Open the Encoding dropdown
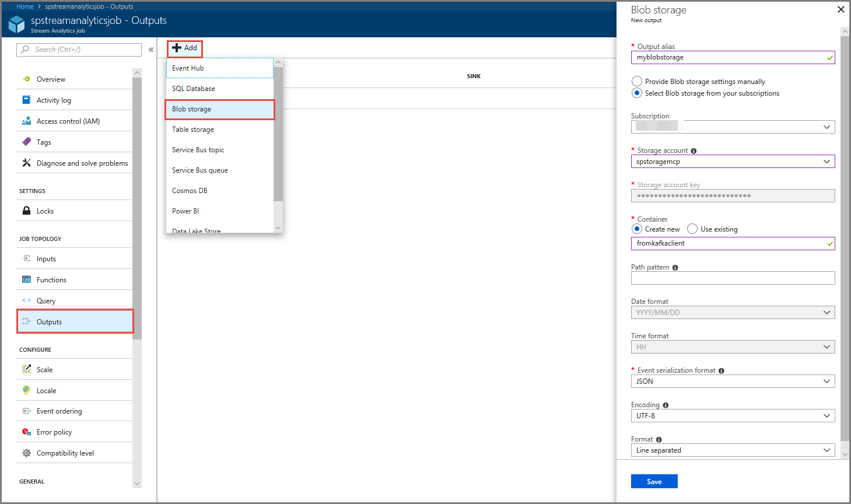 [x=733, y=415]
